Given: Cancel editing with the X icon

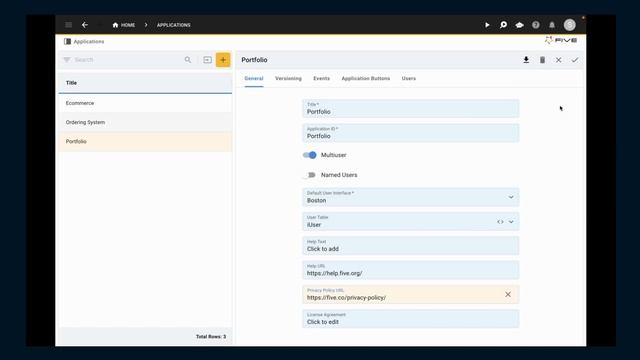Looking at the screenshot, I should pos(558,60).
